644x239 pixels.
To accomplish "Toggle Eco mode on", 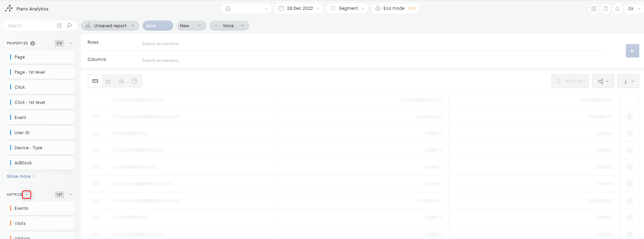I will point(412,9).
